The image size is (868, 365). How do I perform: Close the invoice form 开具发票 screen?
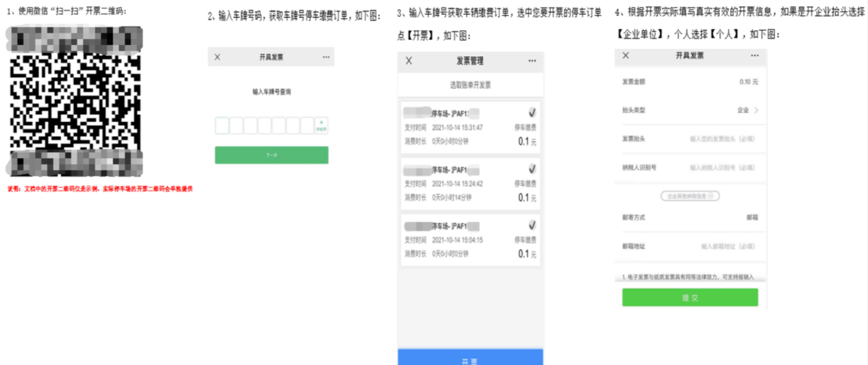point(625,55)
